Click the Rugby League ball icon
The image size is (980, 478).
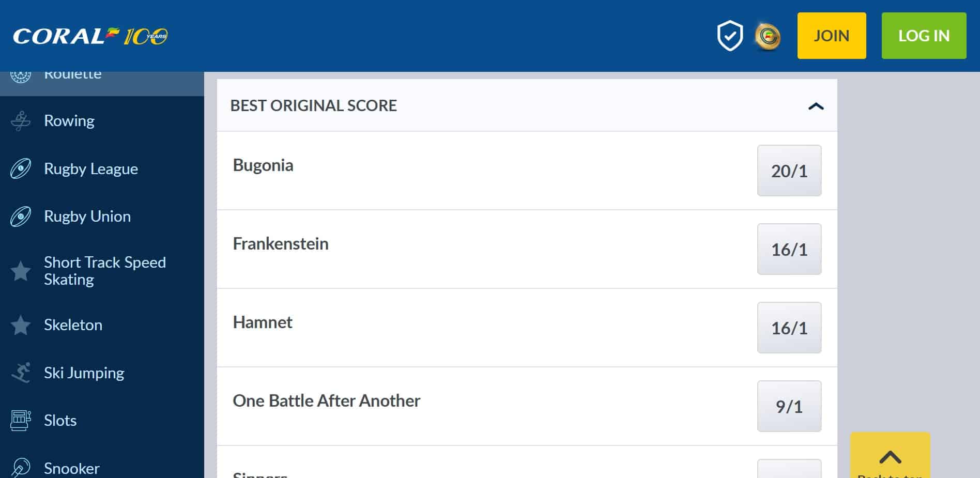coord(21,169)
